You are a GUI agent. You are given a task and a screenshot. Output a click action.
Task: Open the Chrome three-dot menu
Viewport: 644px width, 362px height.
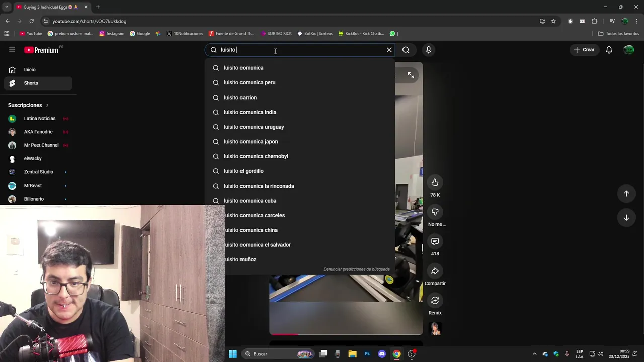pos(637,21)
